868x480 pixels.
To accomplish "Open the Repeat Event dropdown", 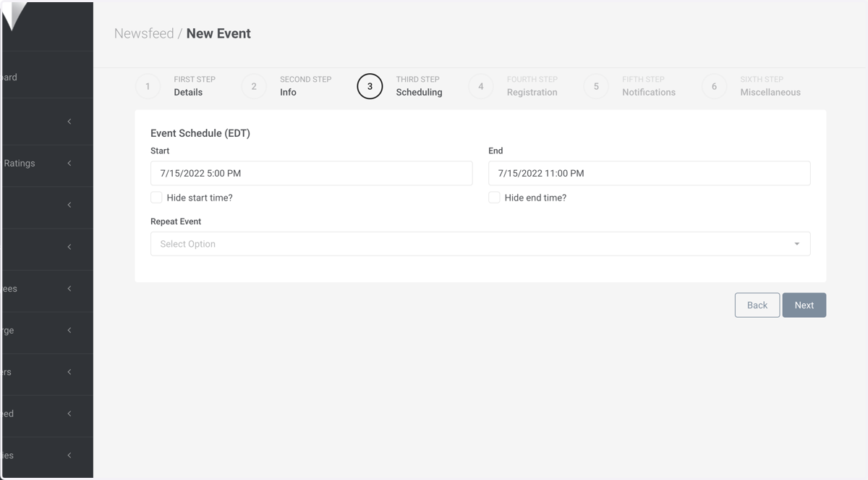I will 480,244.
